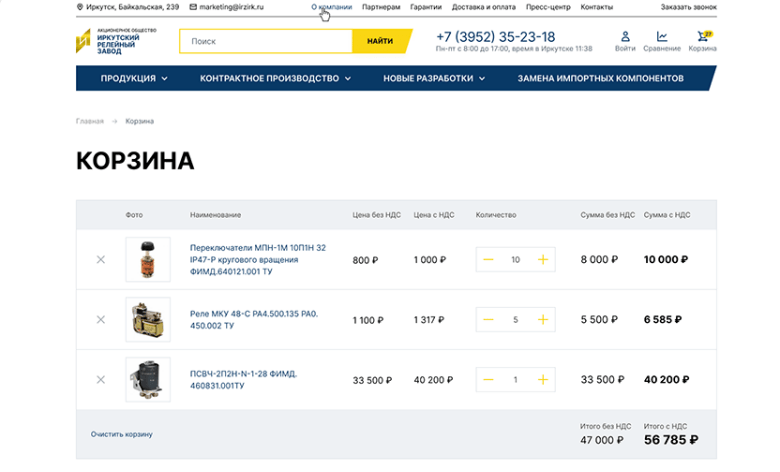Go to Доставка и оплата page
This screenshot has width=780, height=472.
(484, 7)
